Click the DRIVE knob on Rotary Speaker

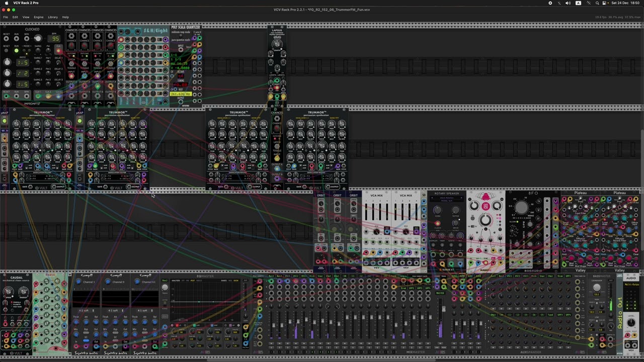(x=456, y=223)
